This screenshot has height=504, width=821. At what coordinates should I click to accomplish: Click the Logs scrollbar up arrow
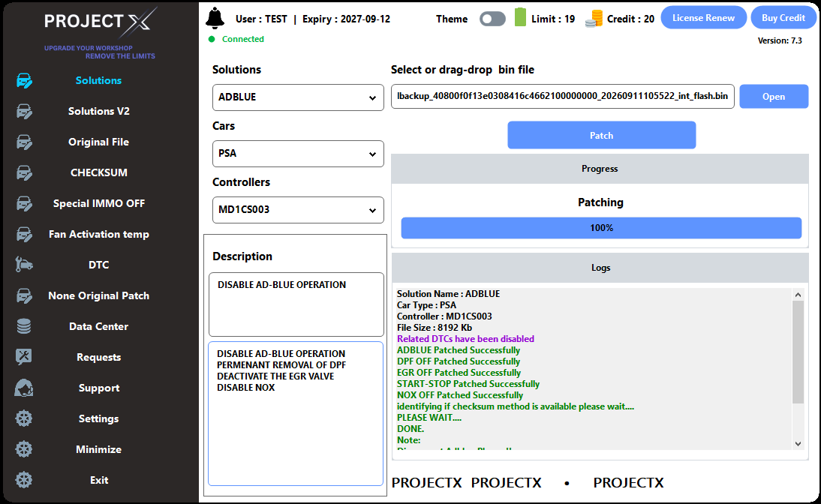tap(798, 295)
